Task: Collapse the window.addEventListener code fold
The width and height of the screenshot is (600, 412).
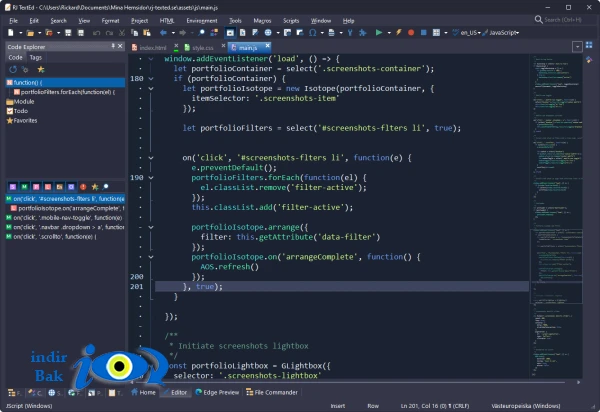Action: click(x=151, y=59)
